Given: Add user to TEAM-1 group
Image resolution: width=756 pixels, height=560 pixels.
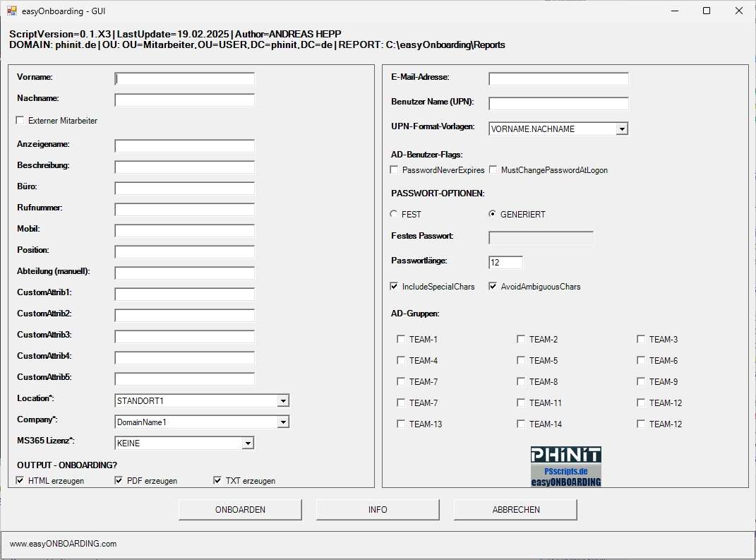Looking at the screenshot, I should click(x=401, y=339).
